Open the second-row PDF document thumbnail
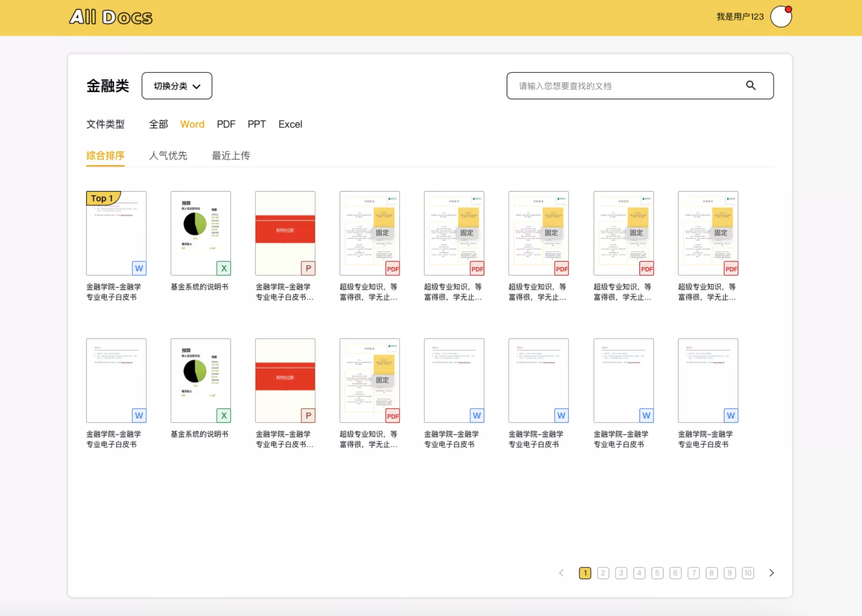The image size is (862, 616). point(370,381)
